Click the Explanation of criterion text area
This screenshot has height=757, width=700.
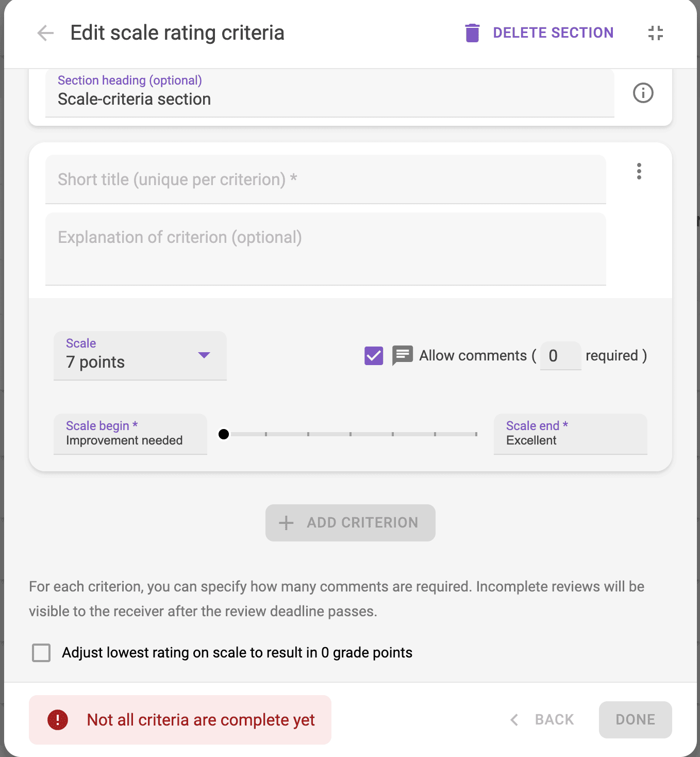tap(325, 249)
